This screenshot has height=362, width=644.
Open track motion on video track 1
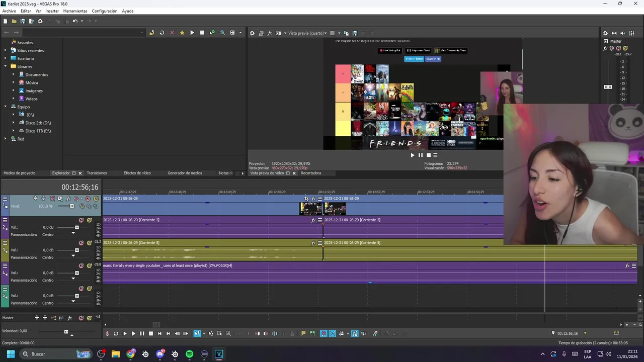[60, 199]
